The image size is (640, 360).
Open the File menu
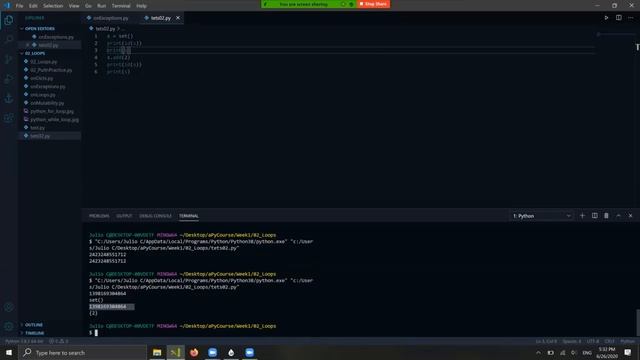click(x=19, y=6)
